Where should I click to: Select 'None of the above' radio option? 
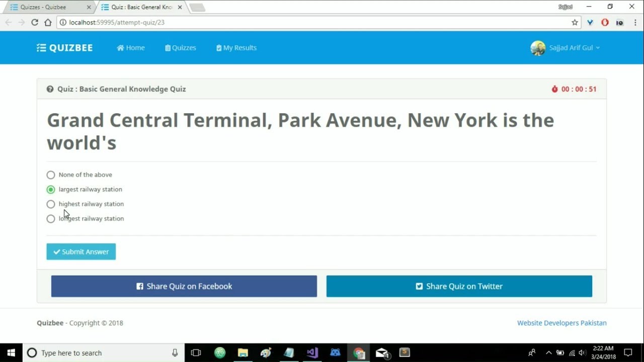pyautogui.click(x=51, y=175)
